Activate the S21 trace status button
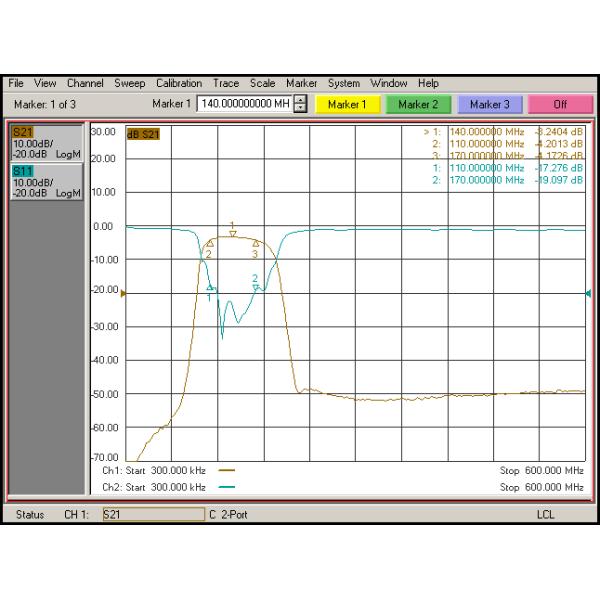 pyautogui.click(x=45, y=144)
